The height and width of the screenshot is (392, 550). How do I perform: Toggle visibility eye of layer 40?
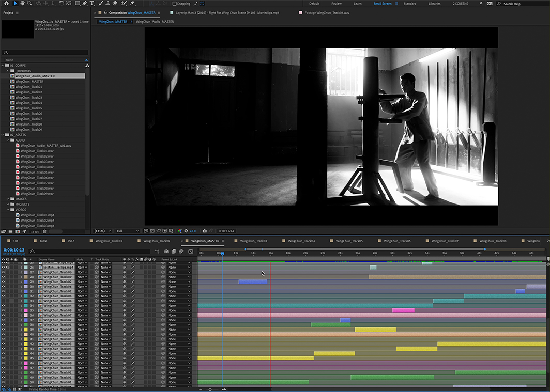pos(3,334)
